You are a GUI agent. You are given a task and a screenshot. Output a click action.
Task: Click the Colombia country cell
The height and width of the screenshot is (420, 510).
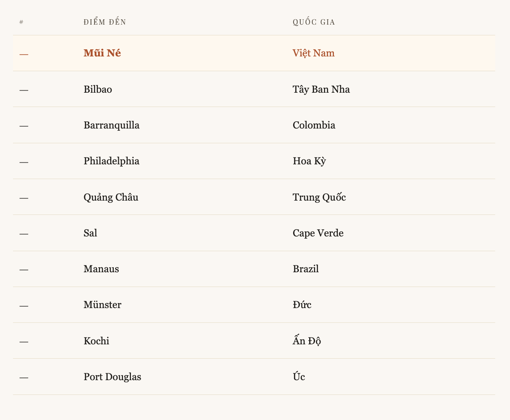pos(314,125)
